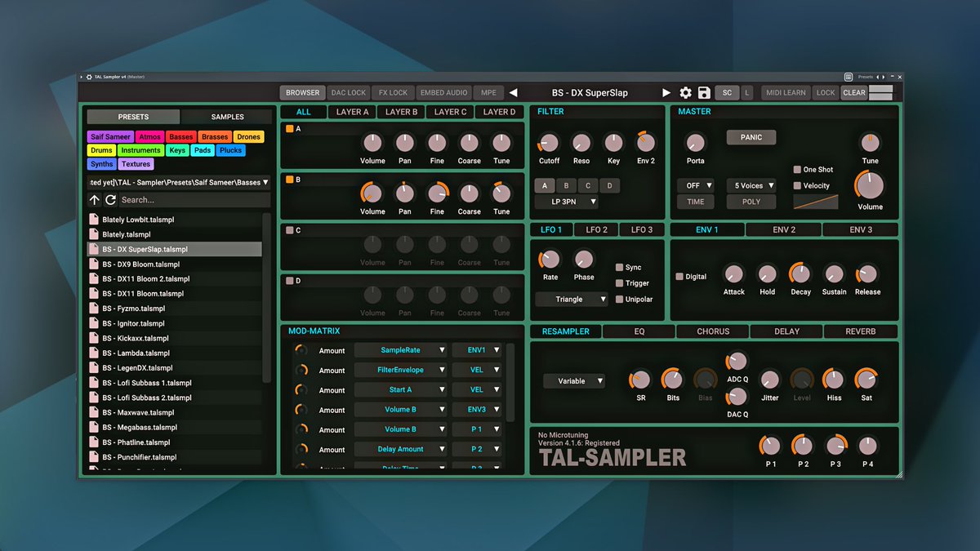Open the SampleRate mod target dropdown

tap(401, 350)
